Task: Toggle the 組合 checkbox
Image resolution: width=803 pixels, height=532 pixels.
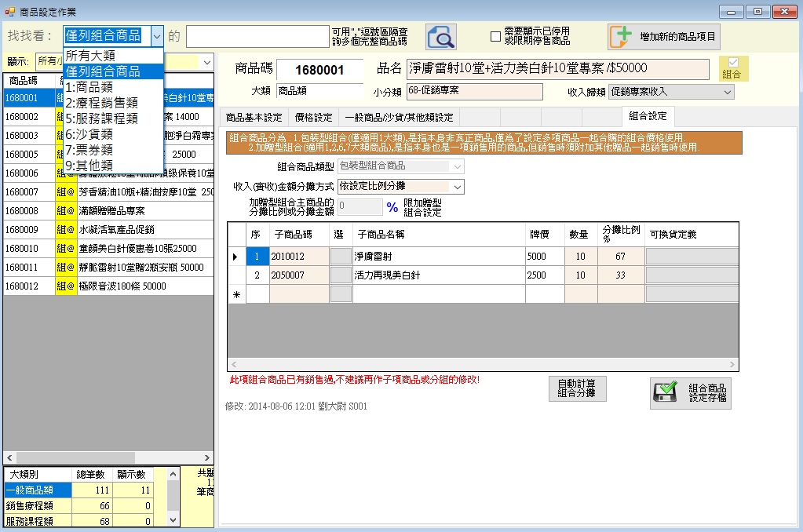Action: click(x=733, y=63)
